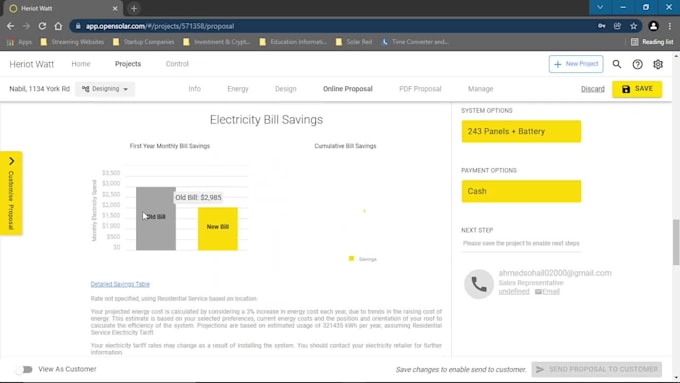Click the tab search dropdown chevron
Screen dimensions: 680x383
(600, 7)
